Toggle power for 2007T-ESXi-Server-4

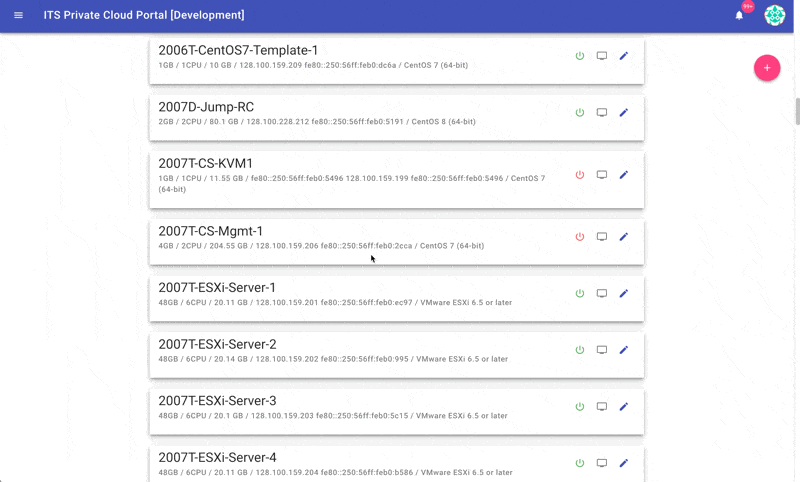tap(580, 463)
